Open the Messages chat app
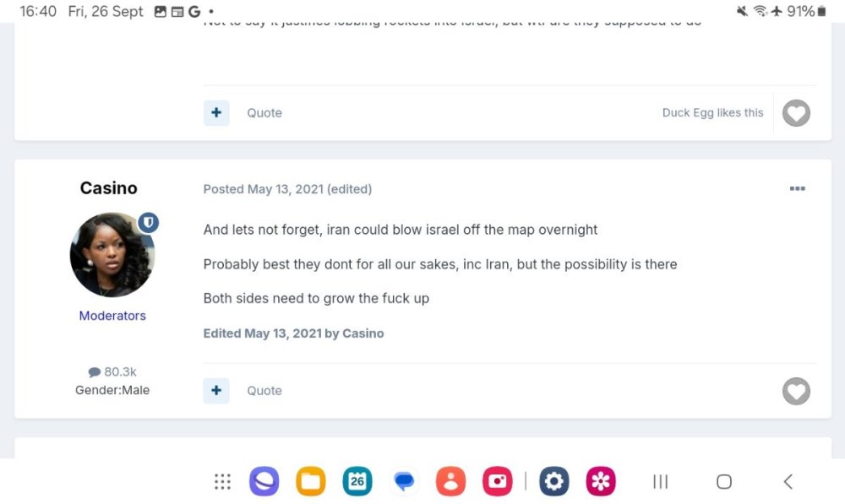 [x=404, y=481]
